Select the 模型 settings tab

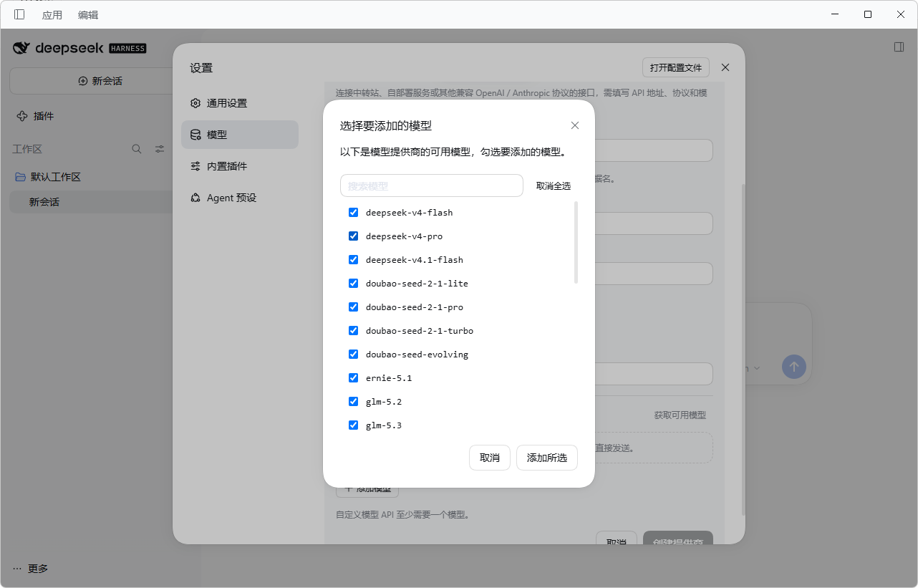click(x=240, y=135)
